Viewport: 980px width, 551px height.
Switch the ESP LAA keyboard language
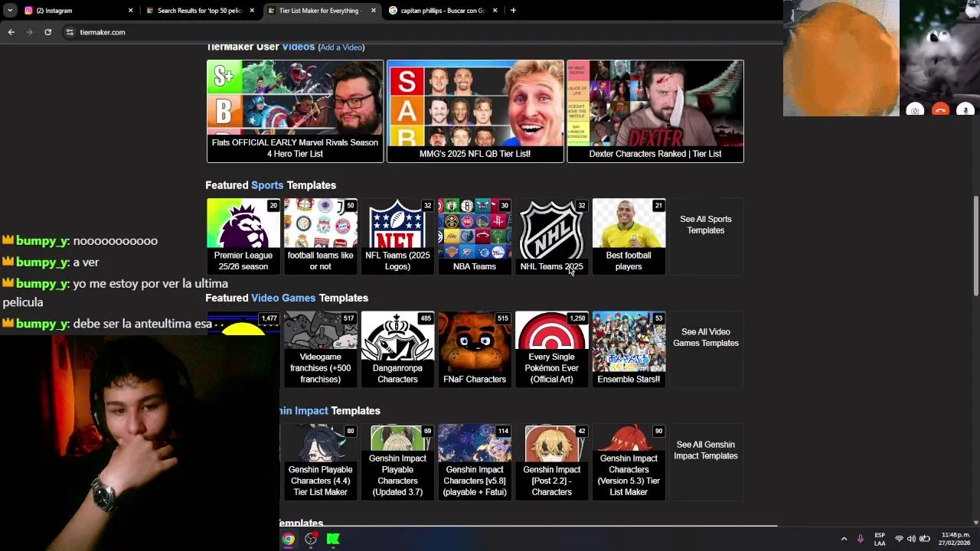click(x=880, y=539)
